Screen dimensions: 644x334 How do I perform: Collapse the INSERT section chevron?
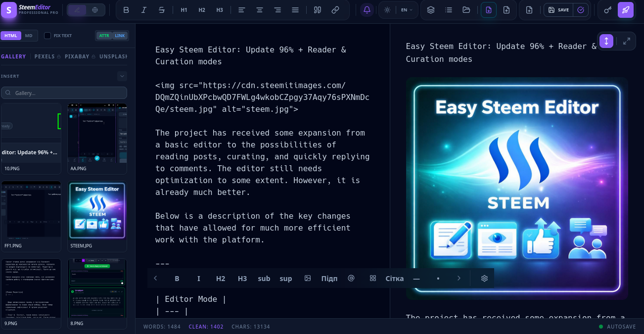[x=122, y=76]
